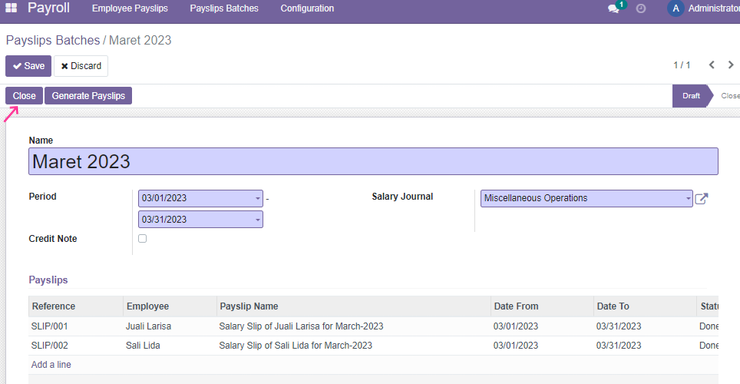Click the Payroll app title

[x=48, y=8]
